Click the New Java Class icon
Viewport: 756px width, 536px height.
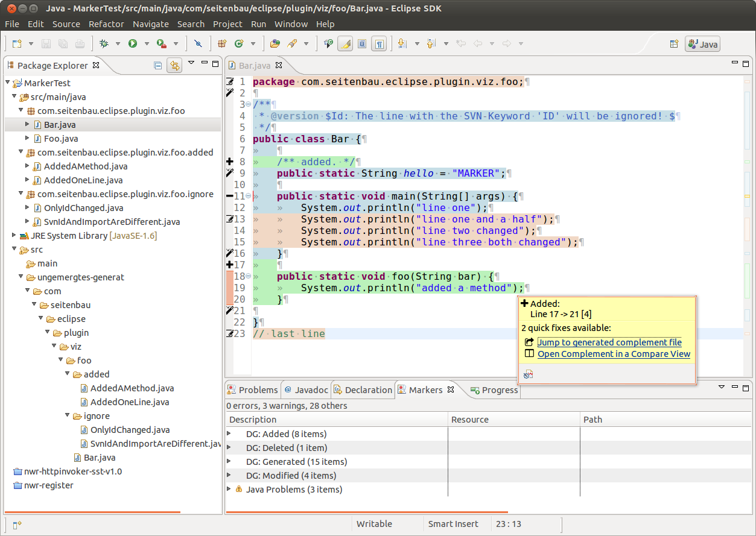click(239, 43)
